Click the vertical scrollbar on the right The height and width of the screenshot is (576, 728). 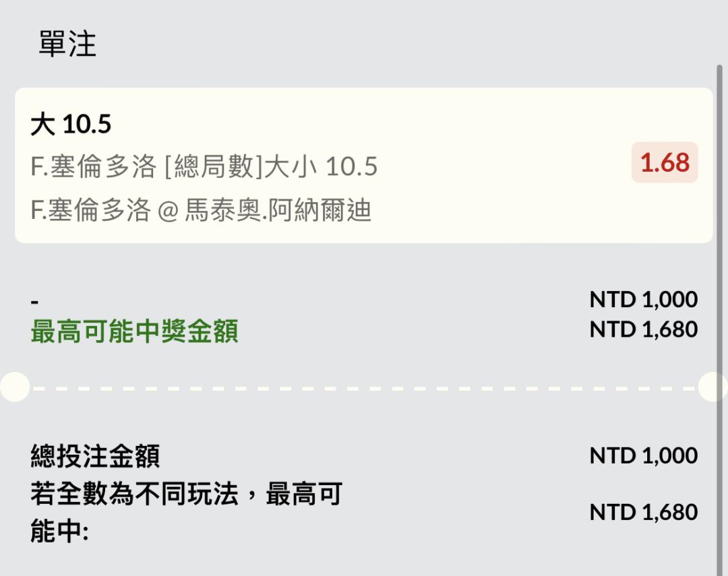pos(719,320)
